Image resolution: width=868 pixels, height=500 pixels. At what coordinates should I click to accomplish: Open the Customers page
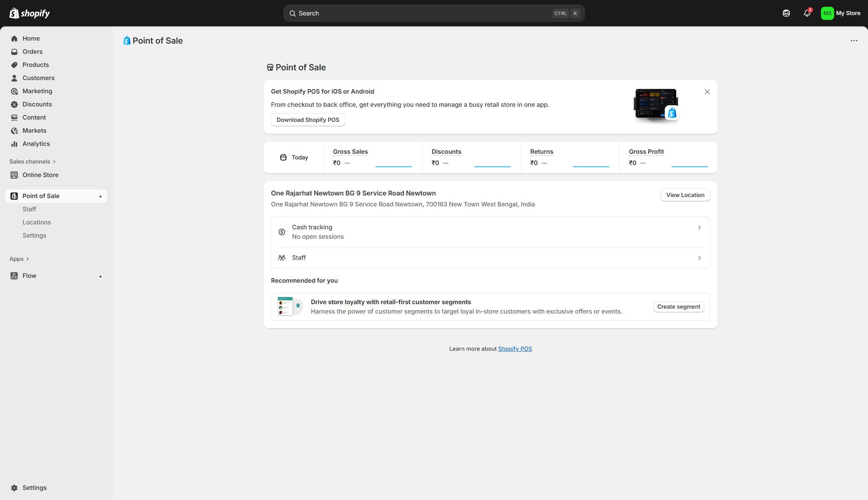[38, 78]
